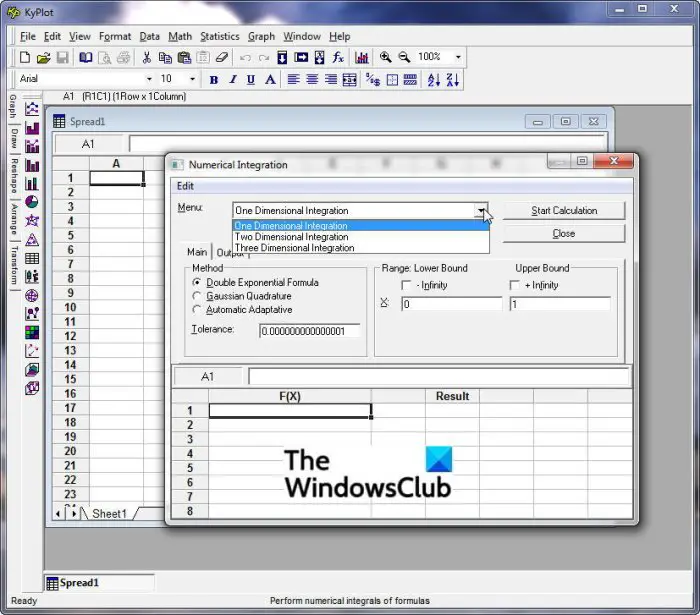Click the X upper bound field
Image resolution: width=700 pixels, height=615 pixels.
click(x=560, y=304)
